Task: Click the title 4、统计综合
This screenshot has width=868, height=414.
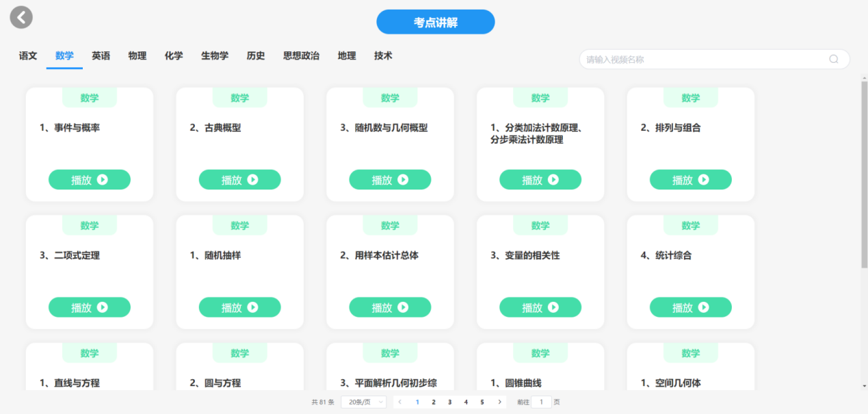Action: [666, 255]
